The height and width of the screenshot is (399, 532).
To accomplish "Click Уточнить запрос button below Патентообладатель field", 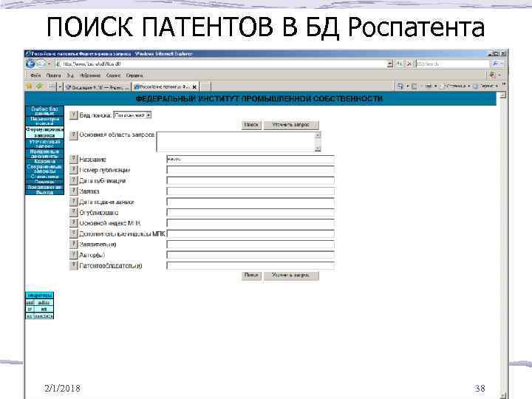I will tap(291, 275).
